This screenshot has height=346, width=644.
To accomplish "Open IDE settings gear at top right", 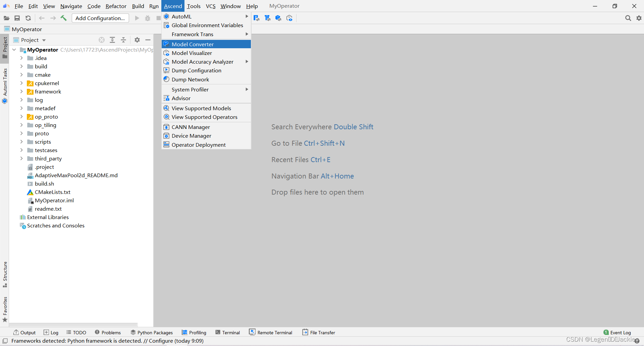I will coord(639,18).
